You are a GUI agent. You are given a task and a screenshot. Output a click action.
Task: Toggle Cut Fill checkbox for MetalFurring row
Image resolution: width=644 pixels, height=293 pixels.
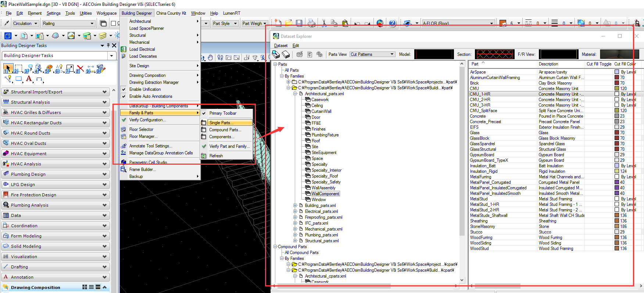tap(617, 177)
